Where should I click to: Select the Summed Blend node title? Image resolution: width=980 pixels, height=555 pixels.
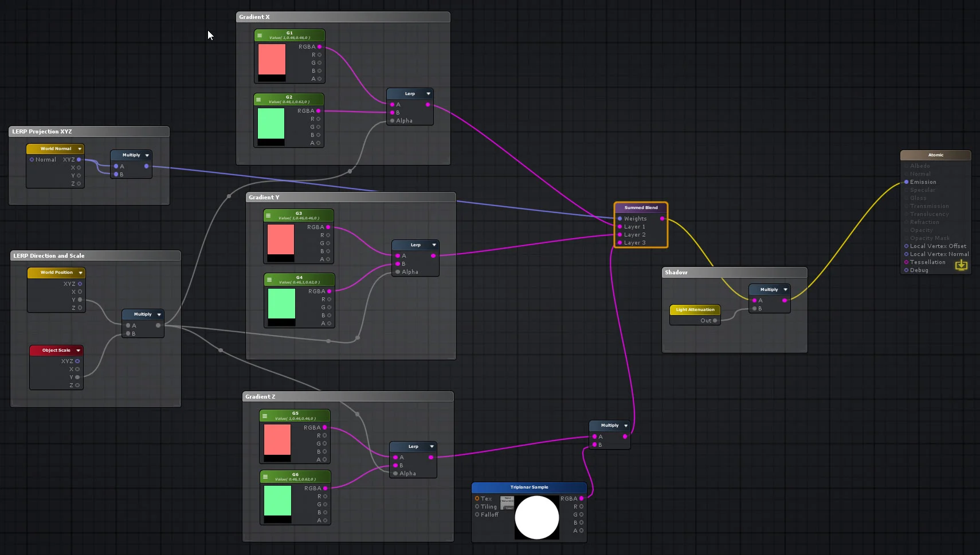coord(641,208)
